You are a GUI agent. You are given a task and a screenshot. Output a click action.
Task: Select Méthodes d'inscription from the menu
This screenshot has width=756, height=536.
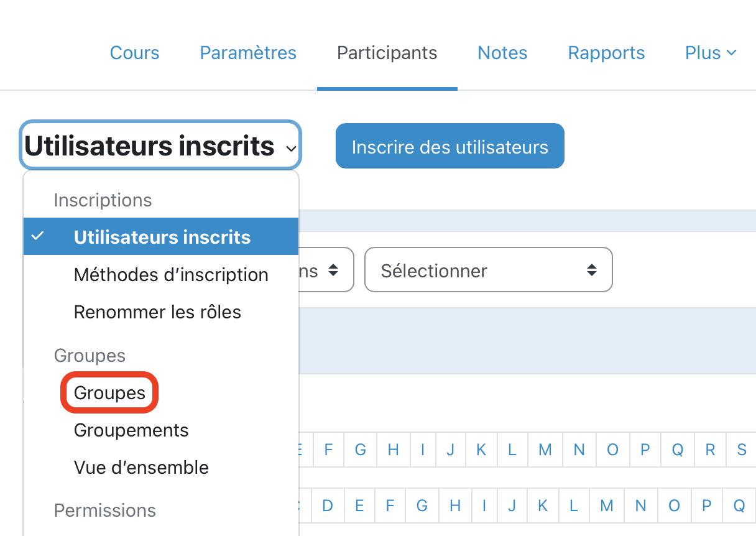[x=171, y=275]
